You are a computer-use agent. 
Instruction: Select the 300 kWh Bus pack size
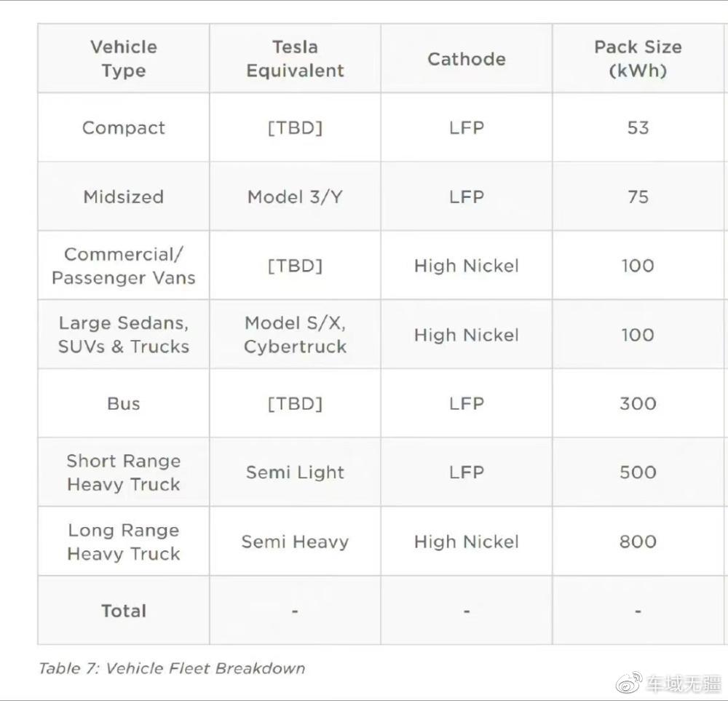click(x=638, y=403)
